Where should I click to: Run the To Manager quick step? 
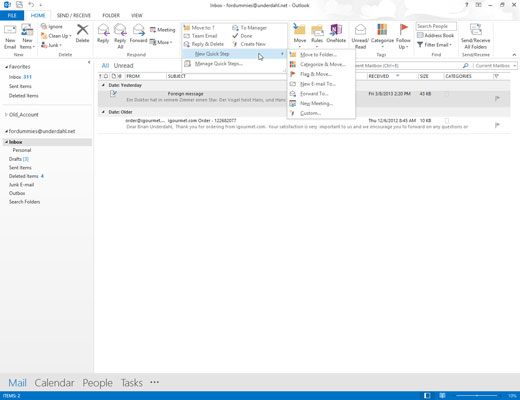pyautogui.click(x=249, y=28)
